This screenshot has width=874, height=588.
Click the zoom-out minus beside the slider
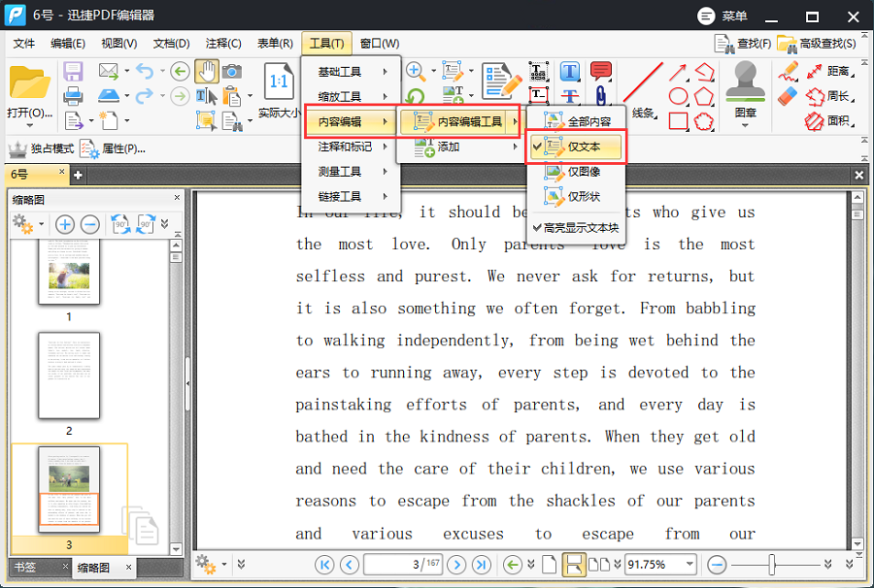point(717,565)
